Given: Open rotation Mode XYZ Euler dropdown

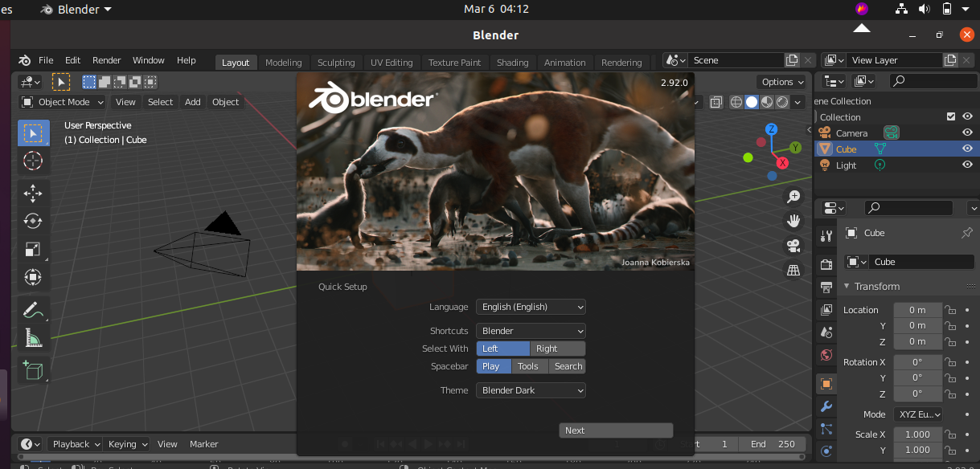Looking at the screenshot, I should click(917, 414).
